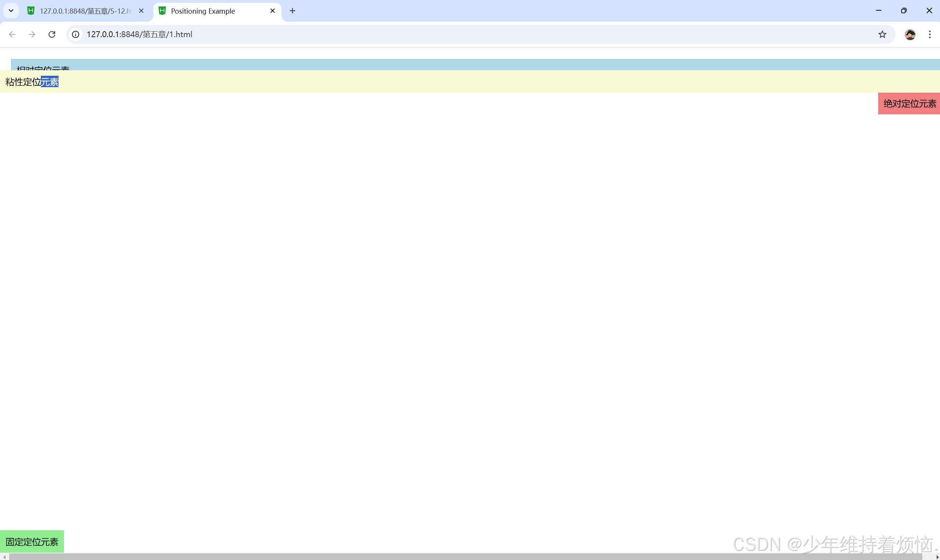Reload the current page
The height and width of the screenshot is (560, 940).
coord(52,34)
